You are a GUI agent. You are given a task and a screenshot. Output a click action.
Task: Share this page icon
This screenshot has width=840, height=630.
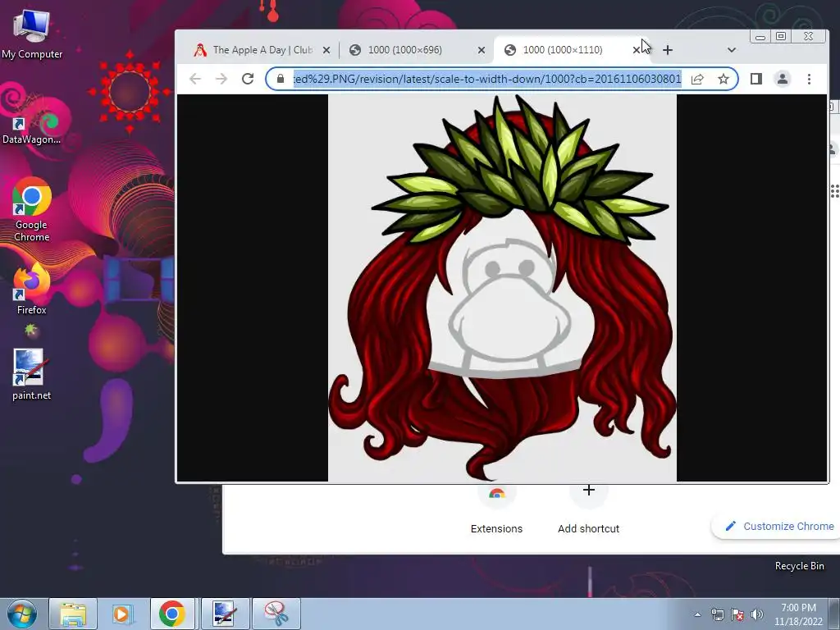[x=697, y=79]
